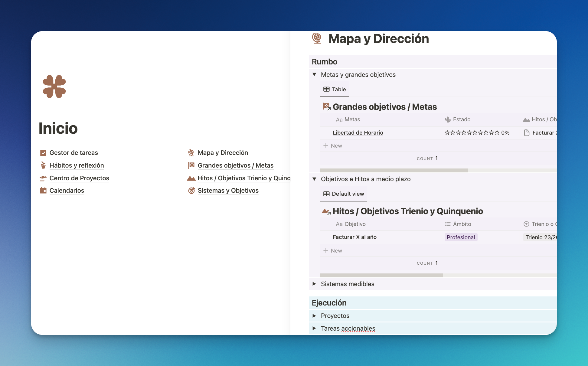
Task: Select the Table view tab
Action: coord(335,89)
